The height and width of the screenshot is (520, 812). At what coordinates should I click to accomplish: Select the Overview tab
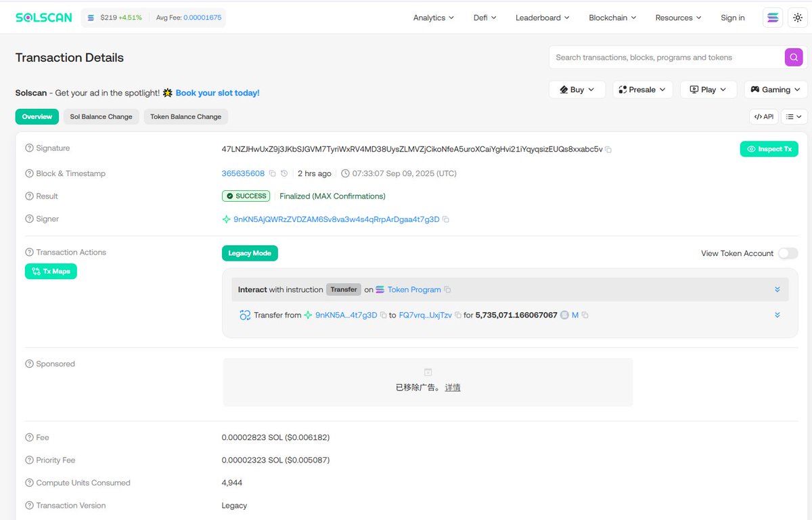coord(37,116)
